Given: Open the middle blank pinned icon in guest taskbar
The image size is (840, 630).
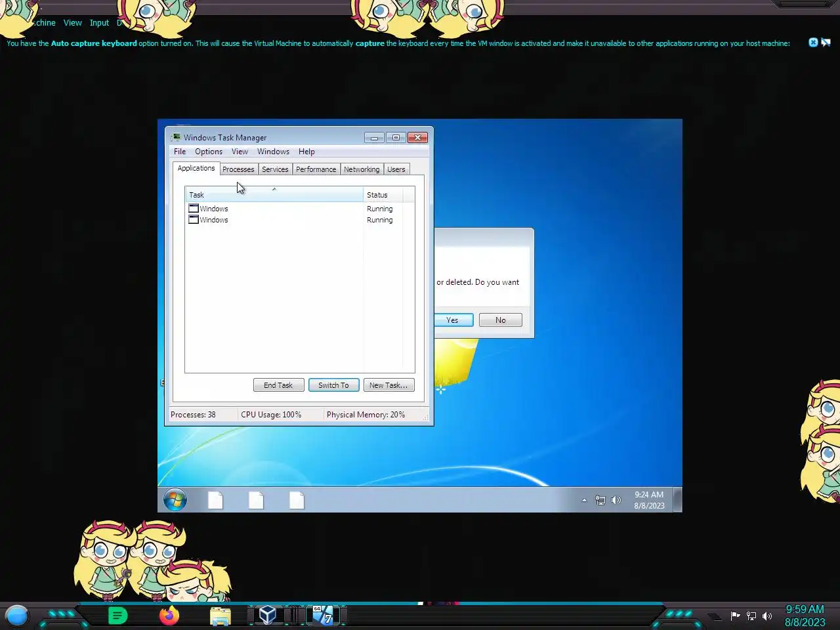Looking at the screenshot, I should pyautogui.click(x=256, y=500).
